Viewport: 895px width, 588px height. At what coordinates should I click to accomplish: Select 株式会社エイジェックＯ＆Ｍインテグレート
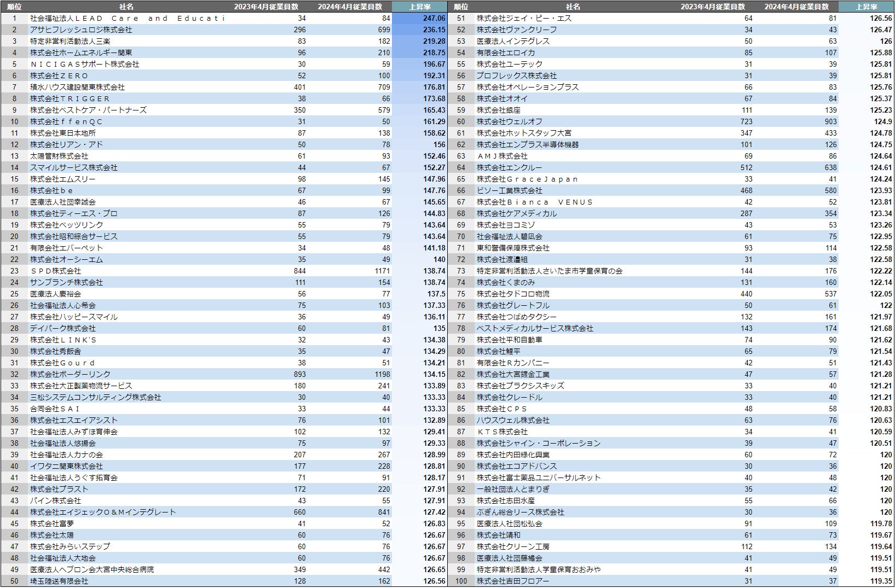[x=103, y=512]
